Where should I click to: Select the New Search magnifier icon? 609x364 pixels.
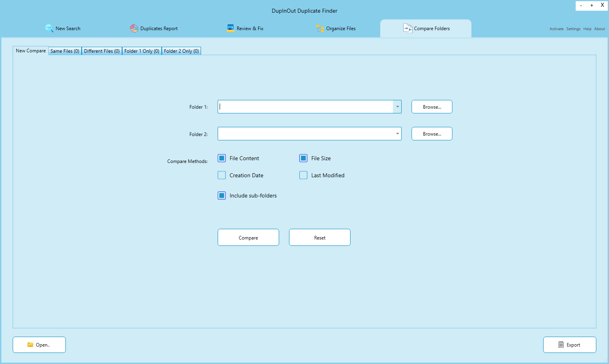(x=49, y=28)
